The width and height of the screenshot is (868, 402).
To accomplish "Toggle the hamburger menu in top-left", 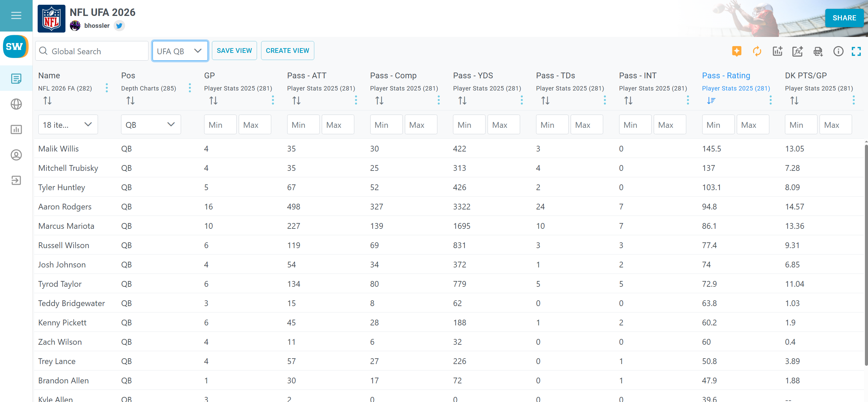I will (16, 16).
